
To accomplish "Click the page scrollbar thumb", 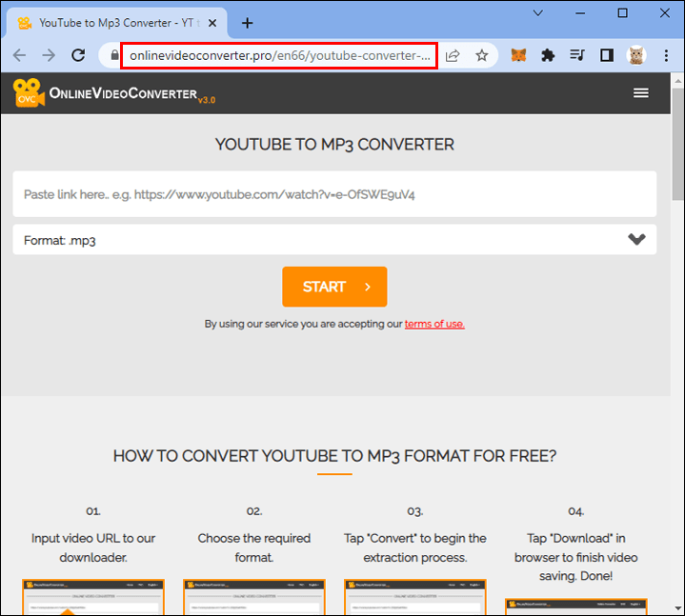I will [x=677, y=143].
